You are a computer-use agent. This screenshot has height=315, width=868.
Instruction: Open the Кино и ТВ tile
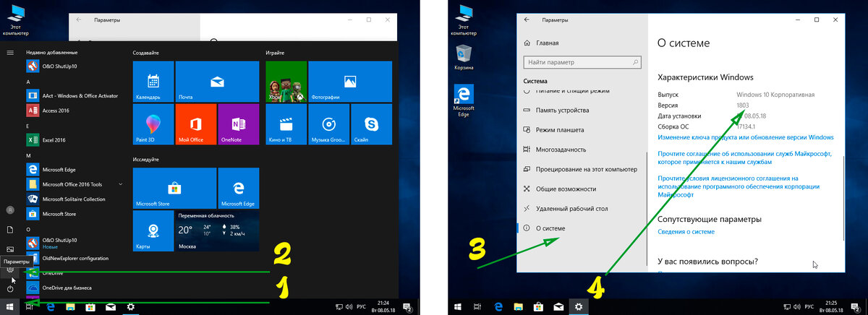coord(286,124)
